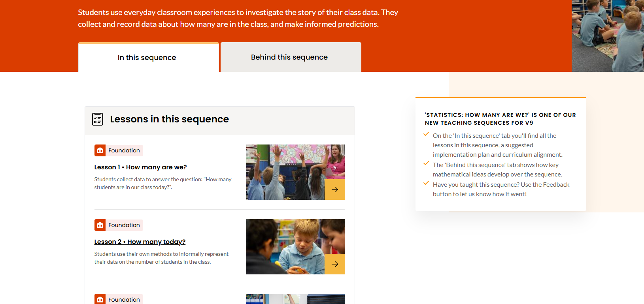Switch to the In this sequence tab
The height and width of the screenshot is (304, 644).
147,58
